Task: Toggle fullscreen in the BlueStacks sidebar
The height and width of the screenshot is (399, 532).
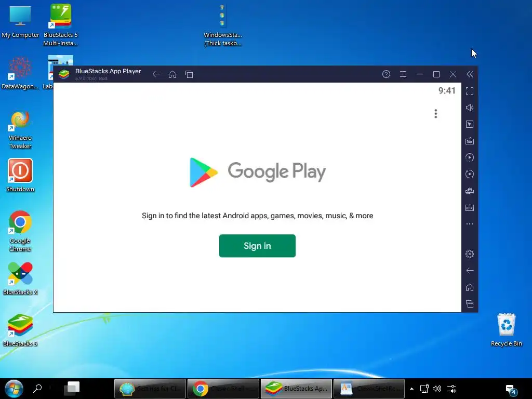Action: [x=470, y=91]
